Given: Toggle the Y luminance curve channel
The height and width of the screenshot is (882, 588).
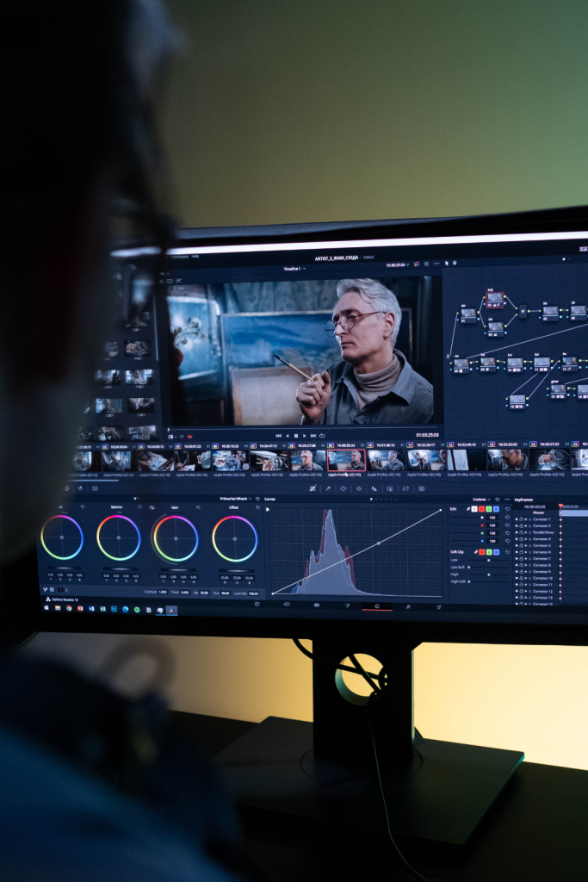Looking at the screenshot, I should [x=474, y=509].
